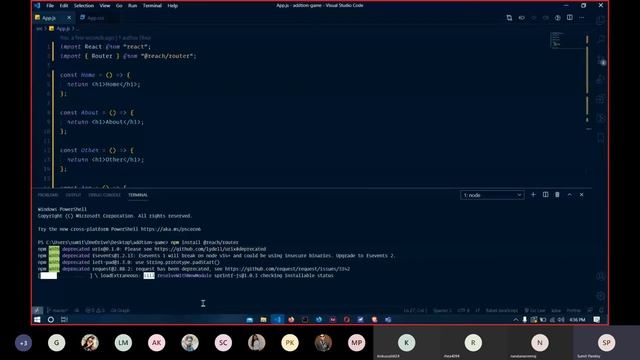Open the Run menu
Image resolution: width=640 pixels, height=360 pixels.
[x=133, y=6]
